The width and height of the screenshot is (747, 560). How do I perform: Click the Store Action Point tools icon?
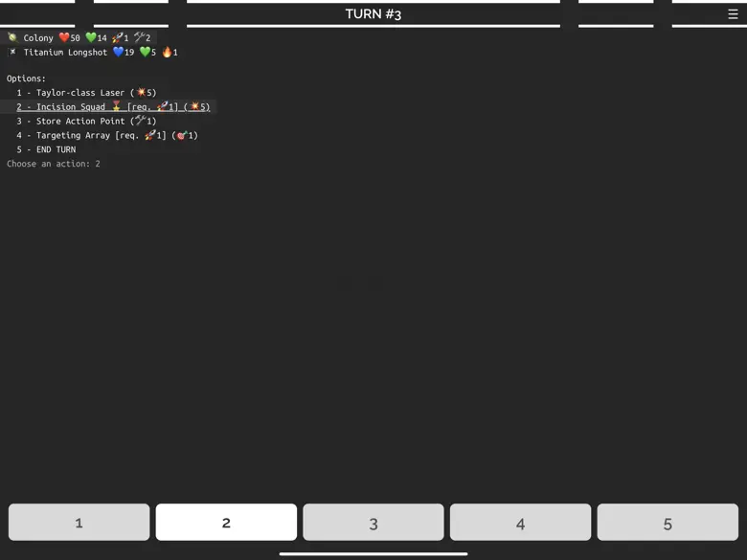141,120
